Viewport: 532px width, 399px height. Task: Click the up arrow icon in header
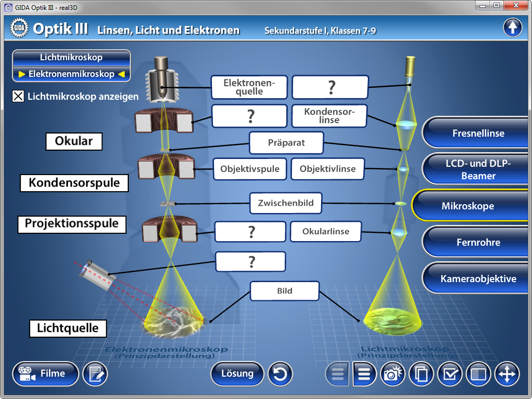512,28
